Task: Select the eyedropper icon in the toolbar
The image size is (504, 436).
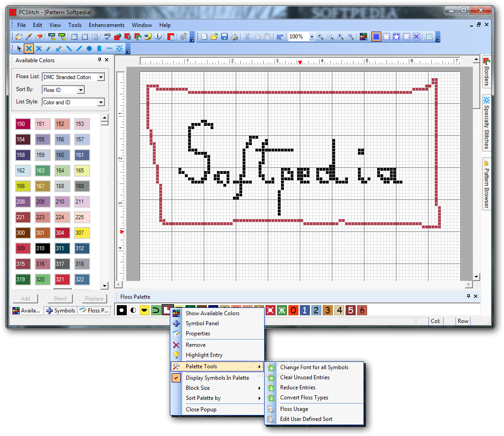Action: point(29,37)
